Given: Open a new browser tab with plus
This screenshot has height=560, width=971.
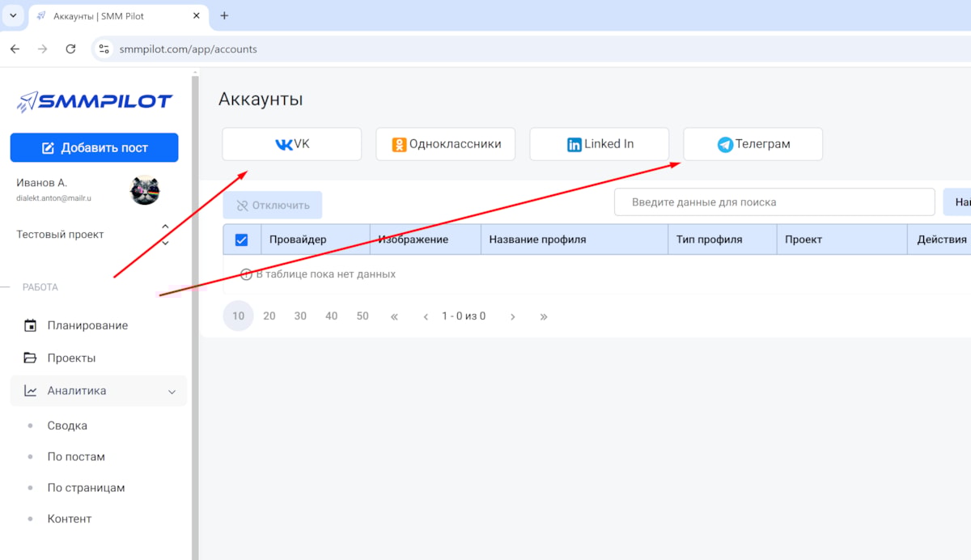Looking at the screenshot, I should (x=224, y=15).
